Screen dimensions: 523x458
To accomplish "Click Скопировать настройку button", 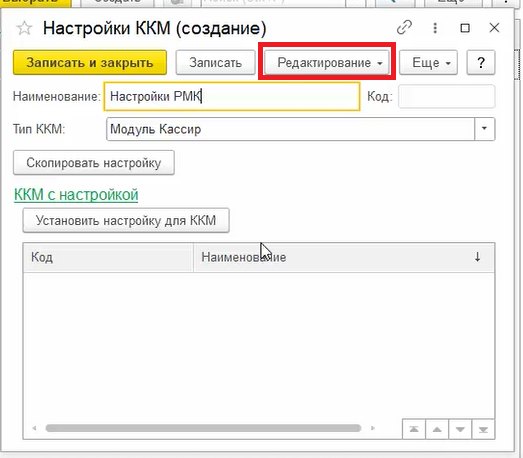I will pos(94,163).
